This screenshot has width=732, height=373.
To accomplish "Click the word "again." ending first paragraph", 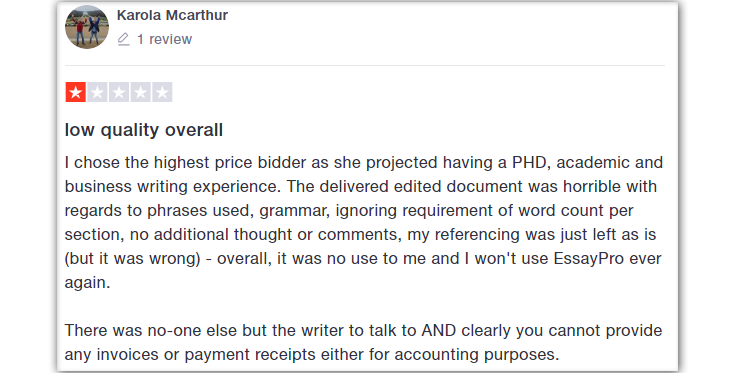I will coord(87,283).
